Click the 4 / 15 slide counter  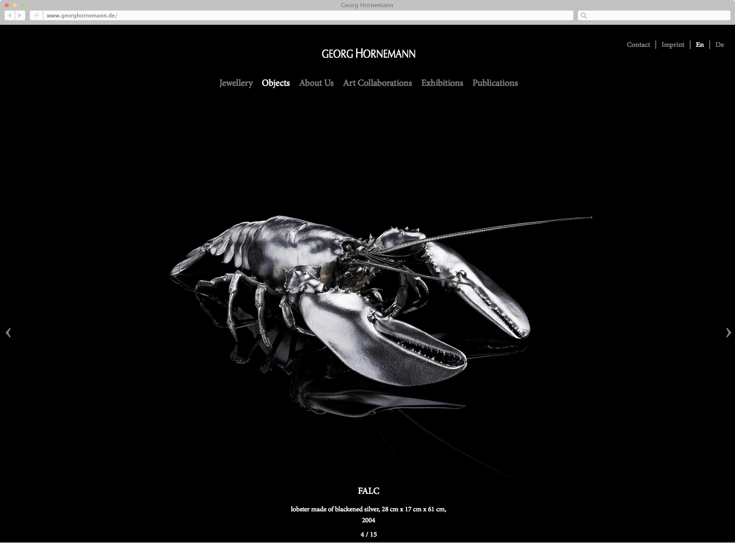[368, 534]
